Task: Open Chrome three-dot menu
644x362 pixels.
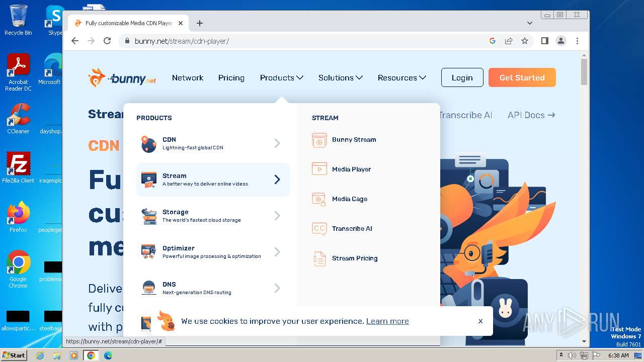Action: (577, 41)
